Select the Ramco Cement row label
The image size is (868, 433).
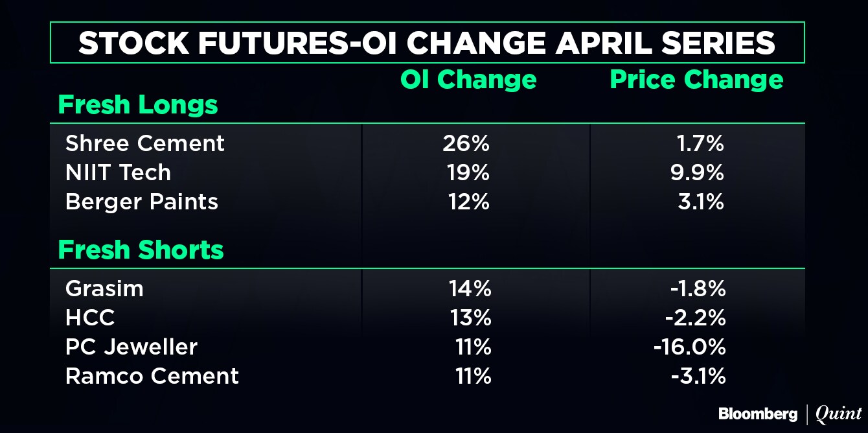pyautogui.click(x=152, y=376)
